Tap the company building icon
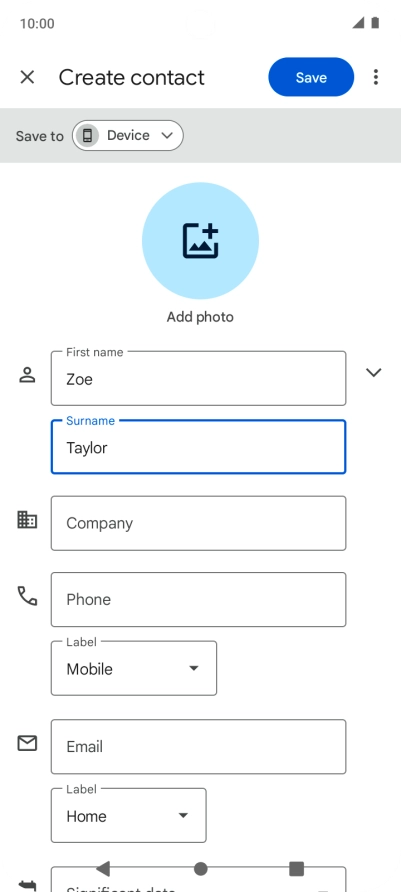The image size is (401, 892). [27, 520]
